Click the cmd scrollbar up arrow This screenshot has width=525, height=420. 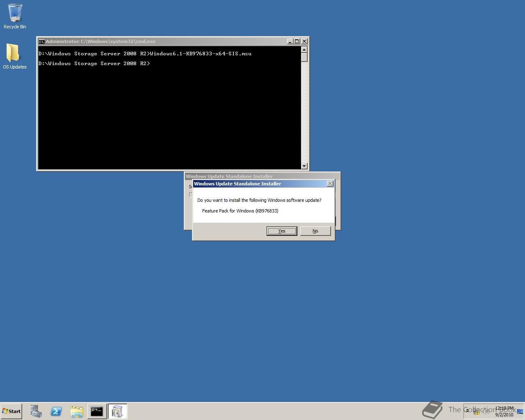pos(304,50)
